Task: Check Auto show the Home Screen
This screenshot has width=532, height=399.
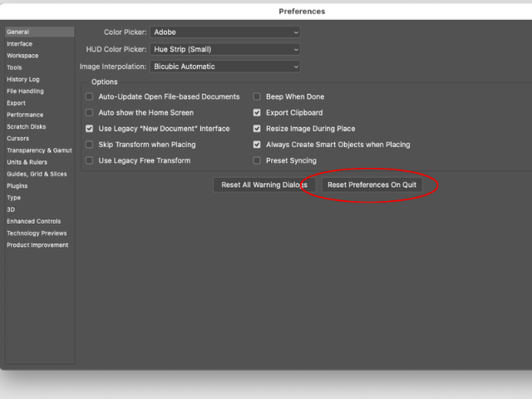Action: coord(90,113)
